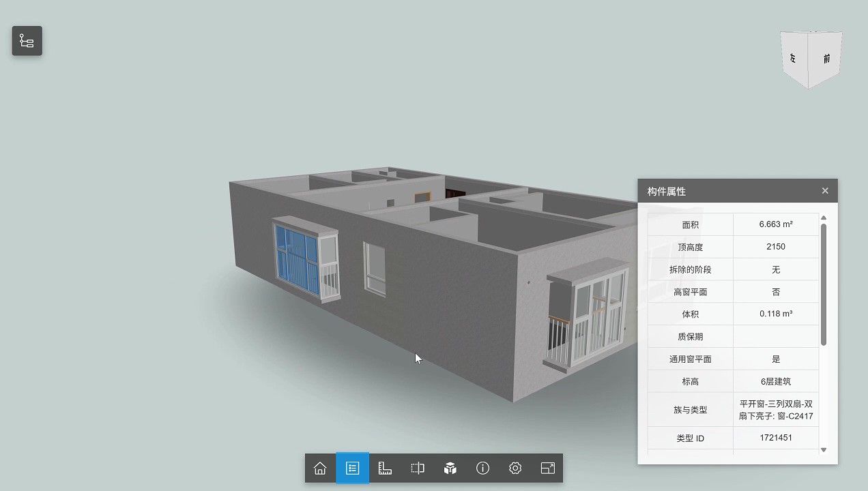Select the 窗-C2417 family type value
Screen dimensions: 868x491
776,410
